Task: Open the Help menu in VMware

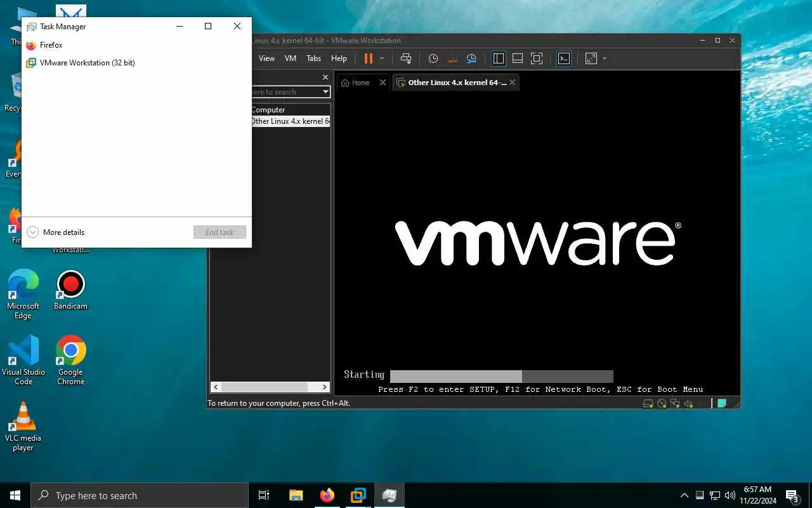Action: tap(339, 58)
